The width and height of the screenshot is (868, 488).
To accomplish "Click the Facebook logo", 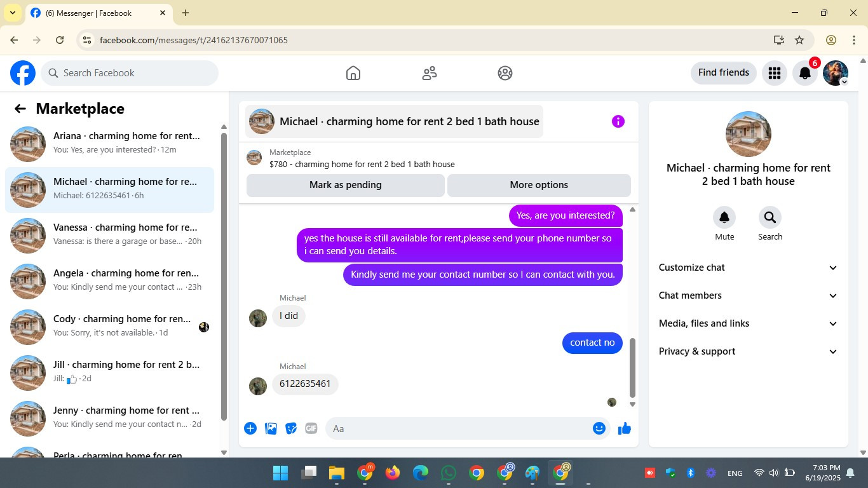I will pyautogui.click(x=23, y=73).
